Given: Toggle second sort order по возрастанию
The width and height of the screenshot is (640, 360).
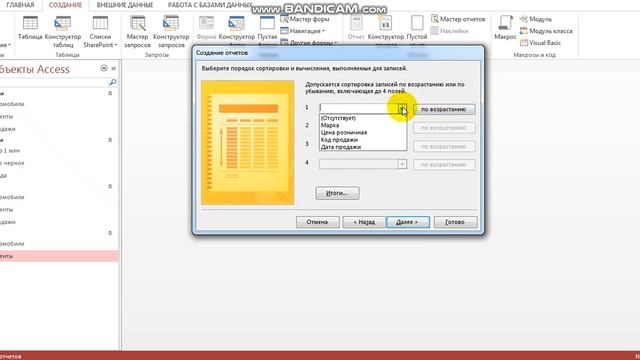Looking at the screenshot, I should pos(444,128).
